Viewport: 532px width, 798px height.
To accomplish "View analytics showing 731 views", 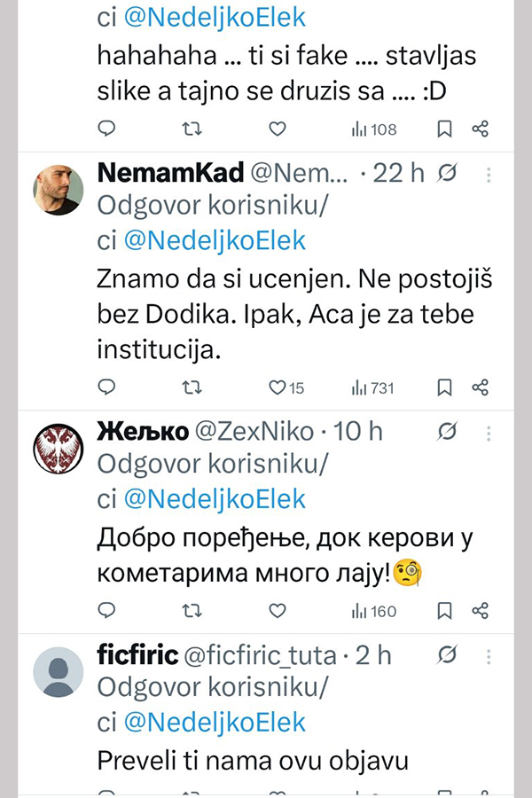I will (373, 387).
